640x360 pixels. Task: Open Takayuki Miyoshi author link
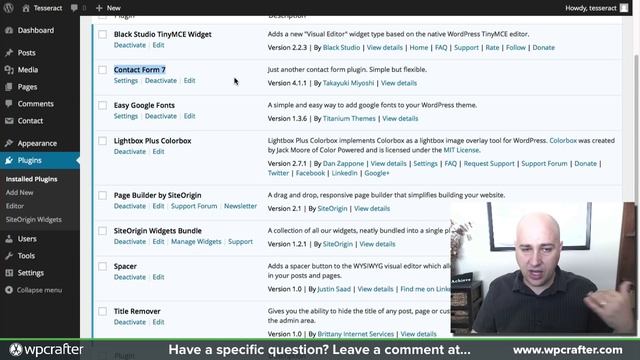tap(348, 83)
